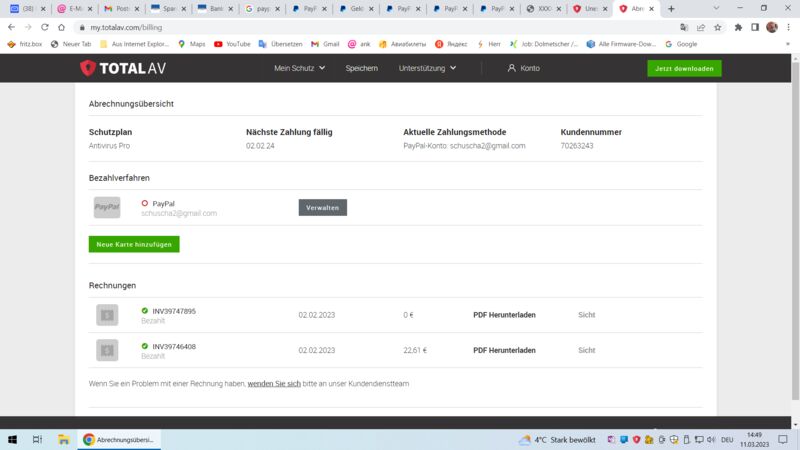Click the share page icon
This screenshot has height=450, width=800.
(x=701, y=27)
